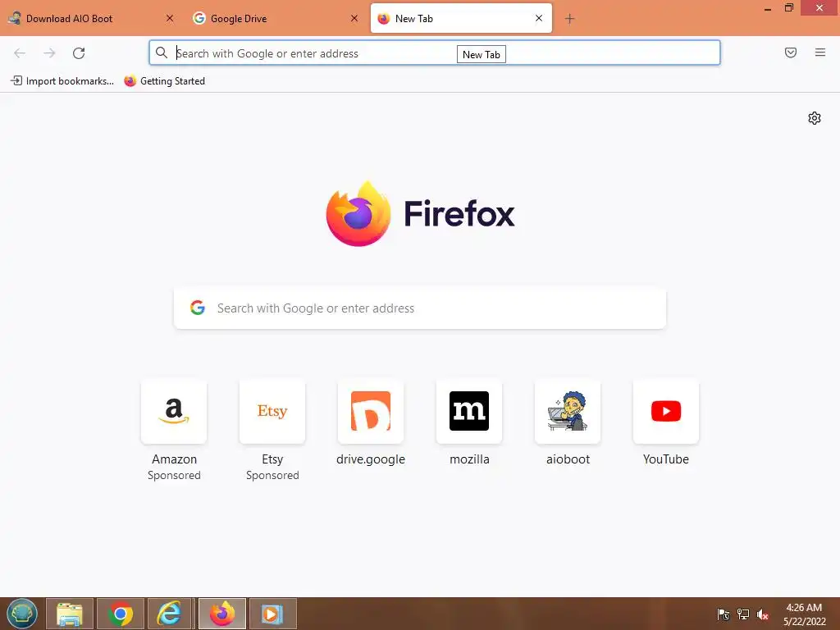The height and width of the screenshot is (630, 840).
Task: Switch to the Google Drive tab
Action: [276, 18]
